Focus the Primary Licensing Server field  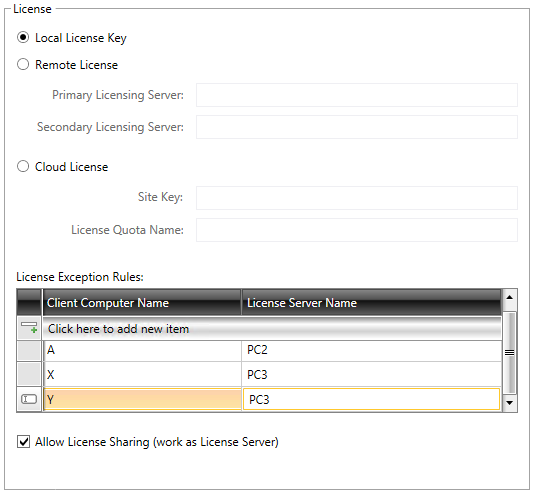(x=357, y=95)
